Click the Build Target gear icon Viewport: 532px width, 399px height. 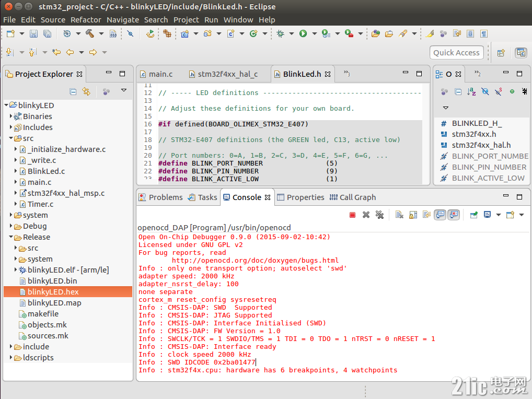67,33
